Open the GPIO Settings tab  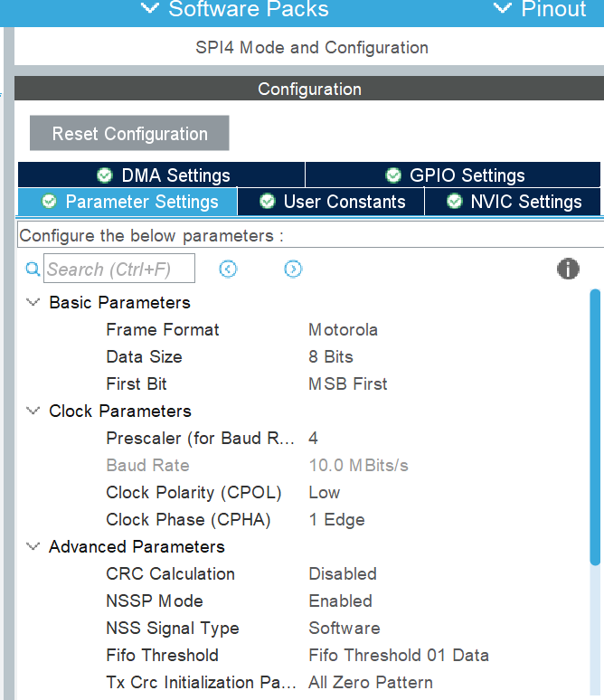pos(454,175)
